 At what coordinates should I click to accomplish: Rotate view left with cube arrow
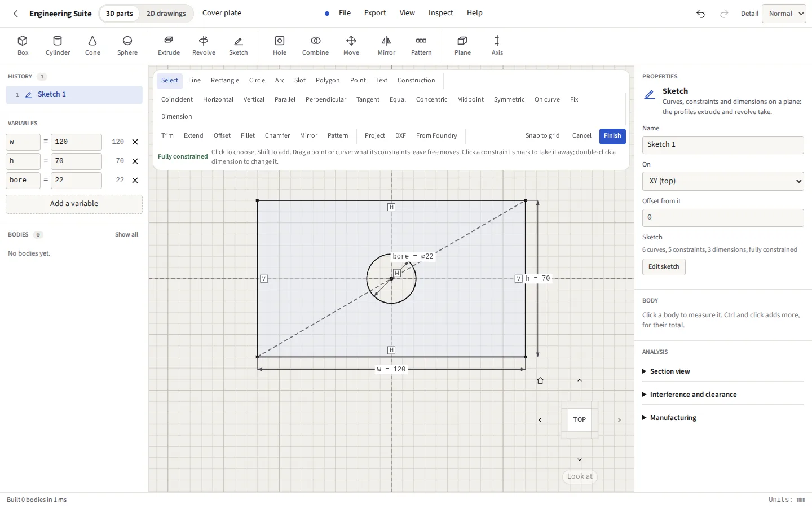(540, 420)
